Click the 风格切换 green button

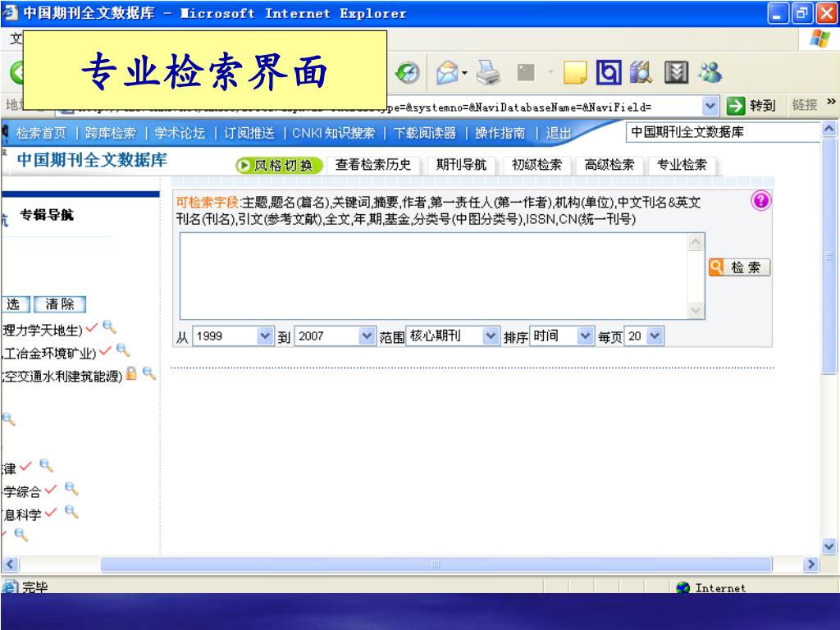coord(279,165)
